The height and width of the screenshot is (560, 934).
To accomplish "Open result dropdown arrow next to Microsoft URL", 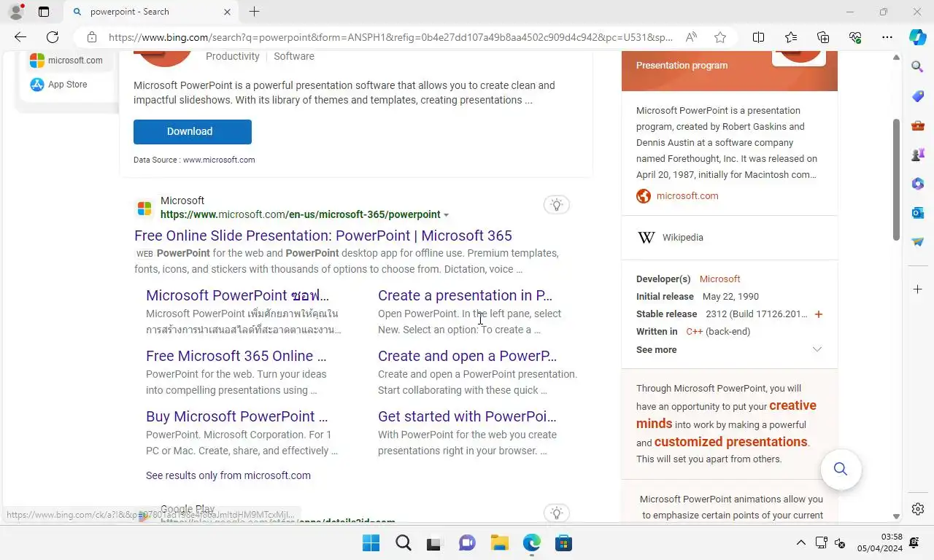I will (x=446, y=215).
